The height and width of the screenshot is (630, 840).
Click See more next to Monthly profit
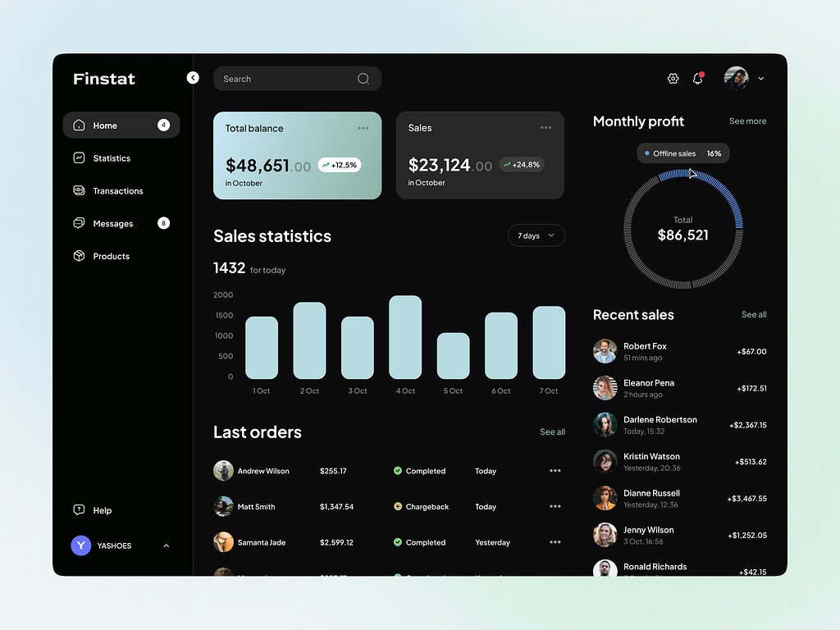tap(747, 121)
